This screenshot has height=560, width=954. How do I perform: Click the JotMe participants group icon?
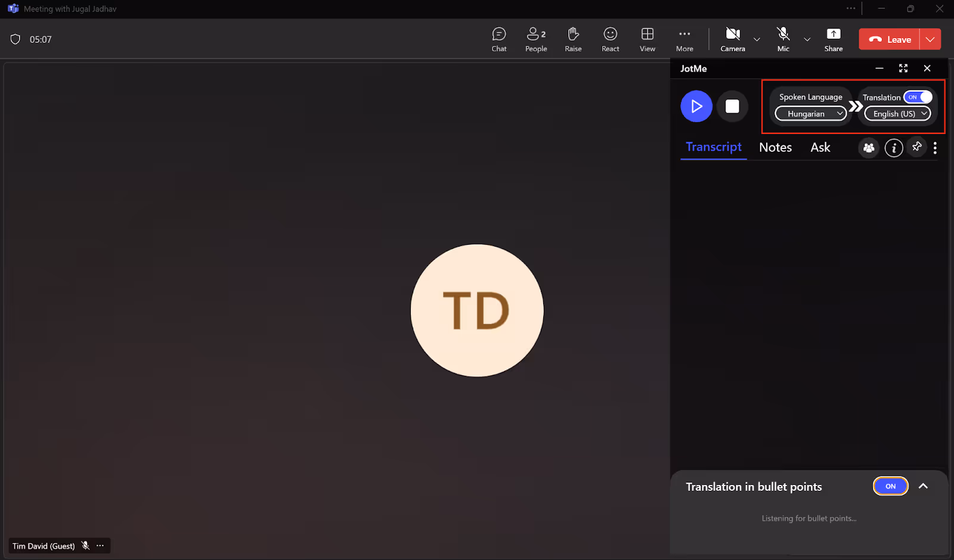click(869, 148)
